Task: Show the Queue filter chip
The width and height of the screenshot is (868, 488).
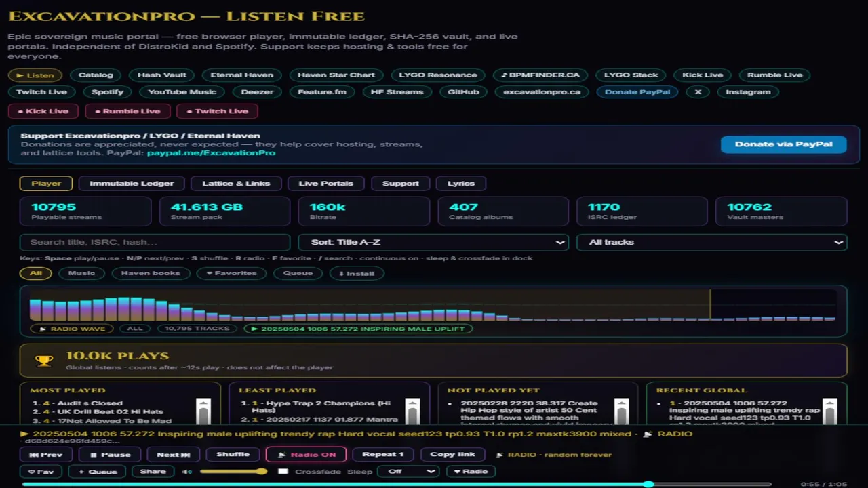Action: coord(298,273)
